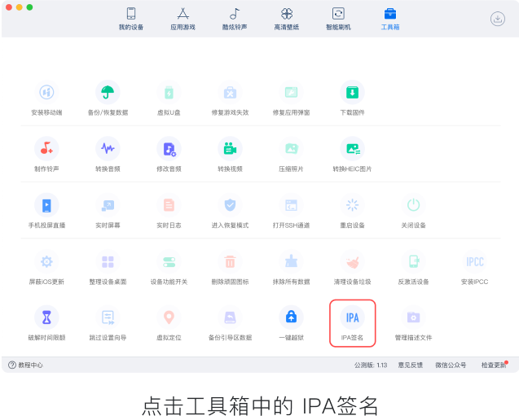Viewport: 519px width, 420px height.
Task: Click the 备份/恢复数据 umbrella icon
Action: (x=108, y=92)
